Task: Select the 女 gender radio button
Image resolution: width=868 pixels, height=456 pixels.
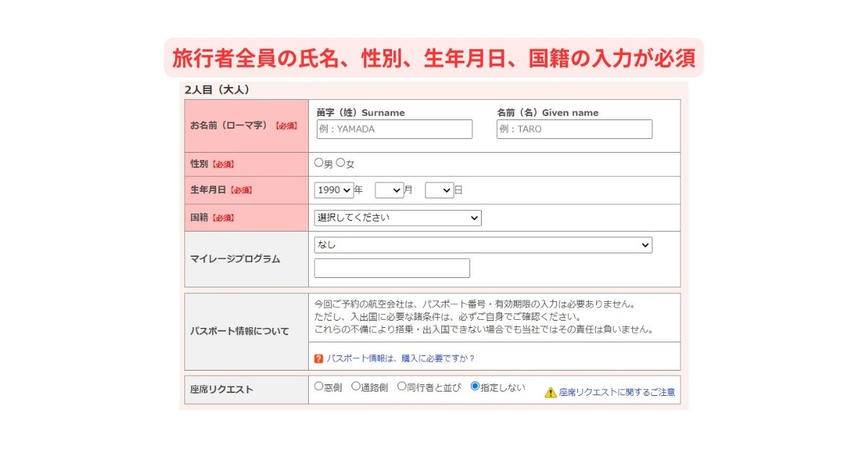Action: [x=341, y=163]
